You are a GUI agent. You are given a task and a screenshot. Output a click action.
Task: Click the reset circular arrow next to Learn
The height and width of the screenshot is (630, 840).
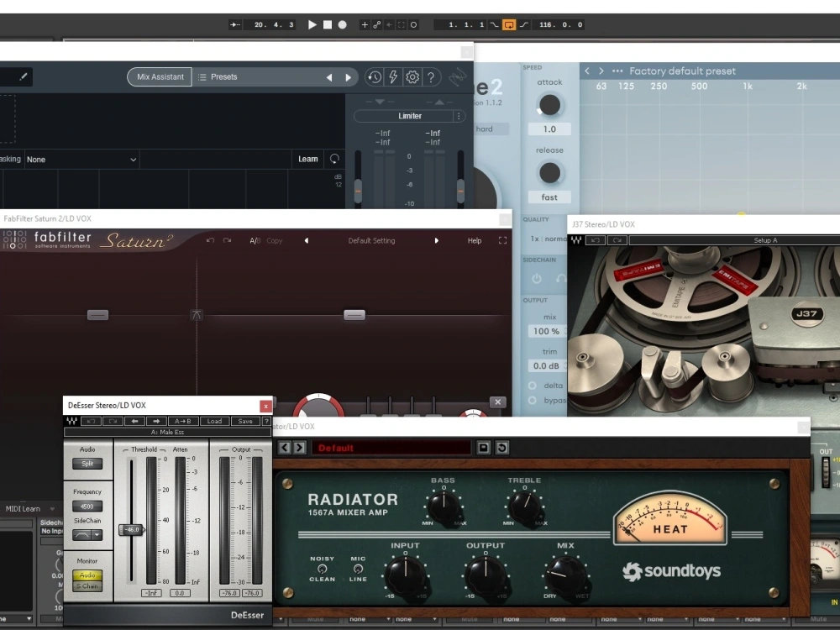pyautogui.click(x=334, y=159)
